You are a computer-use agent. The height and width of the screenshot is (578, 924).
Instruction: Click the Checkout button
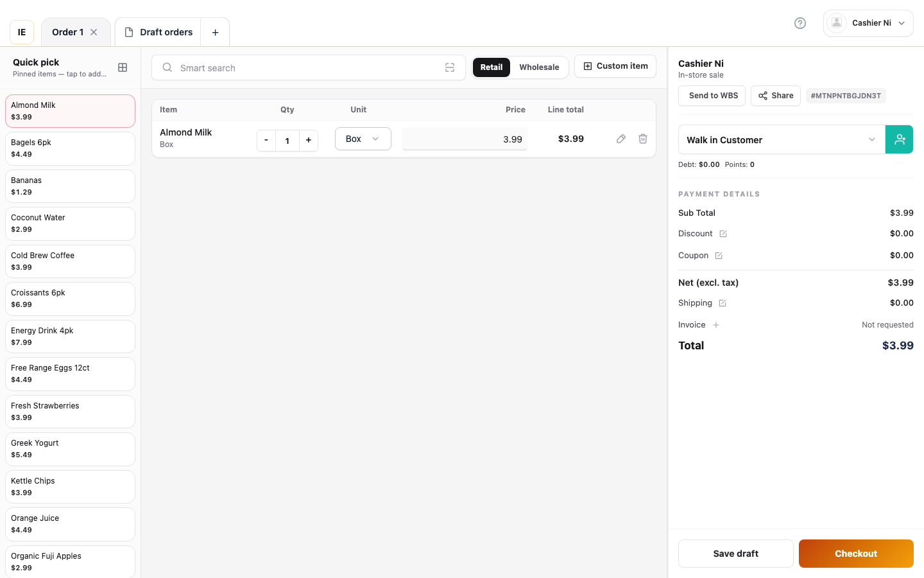coord(856,554)
